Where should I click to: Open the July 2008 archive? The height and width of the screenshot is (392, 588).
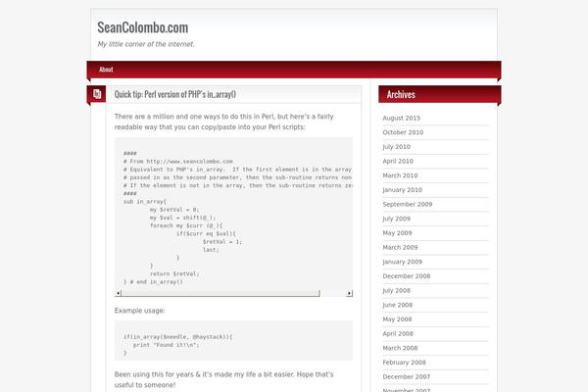(396, 290)
